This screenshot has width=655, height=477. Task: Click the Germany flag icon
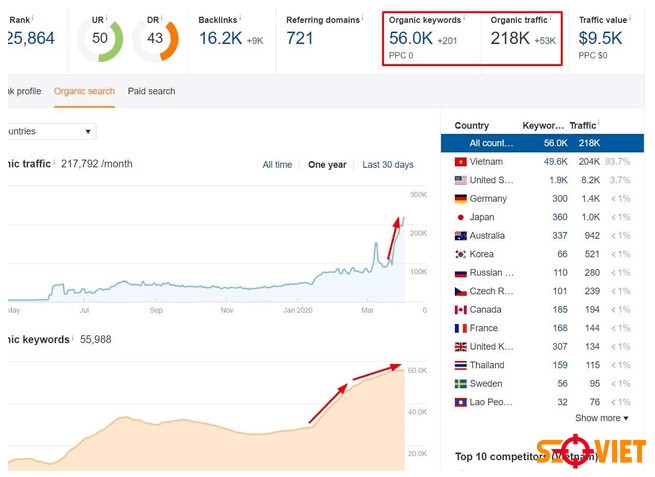pos(460,198)
